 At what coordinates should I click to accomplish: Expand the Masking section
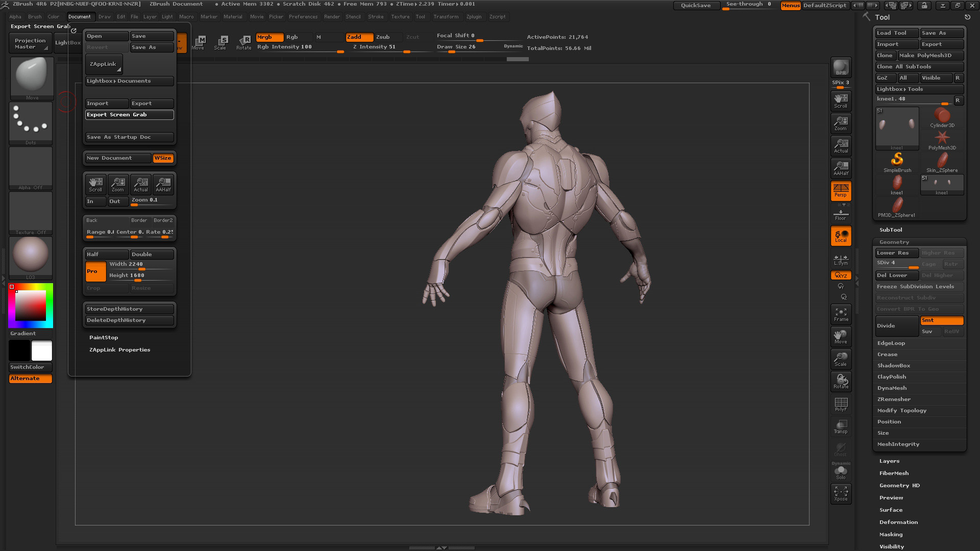[x=891, y=535]
